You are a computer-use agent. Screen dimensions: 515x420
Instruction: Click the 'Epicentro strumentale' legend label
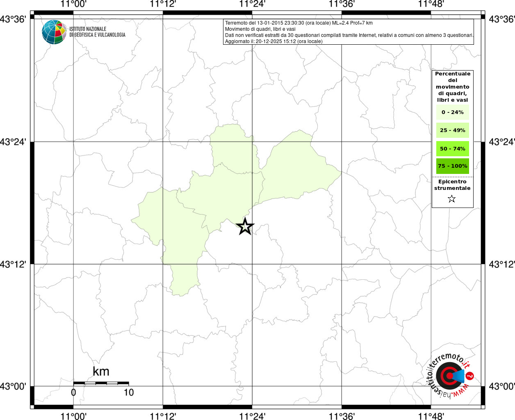coord(452,185)
